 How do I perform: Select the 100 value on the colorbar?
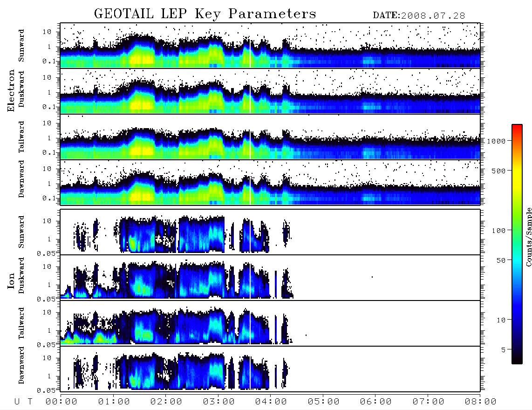point(499,231)
